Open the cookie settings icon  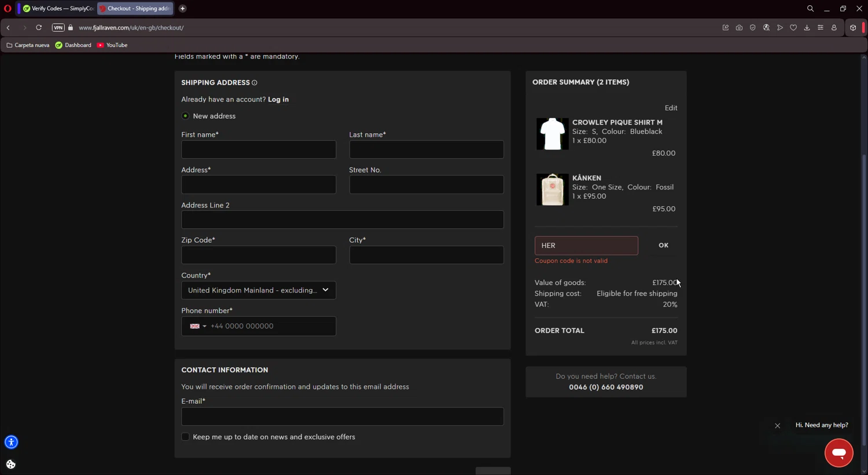[11, 465]
